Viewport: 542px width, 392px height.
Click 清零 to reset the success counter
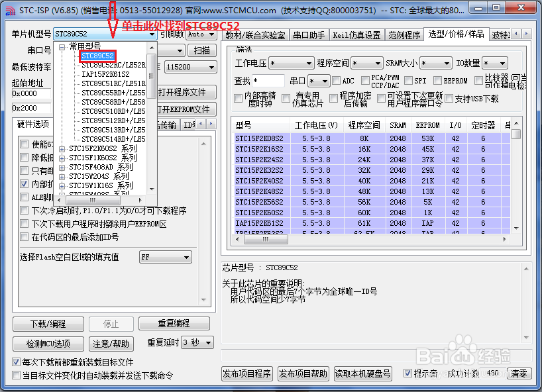(x=519, y=373)
